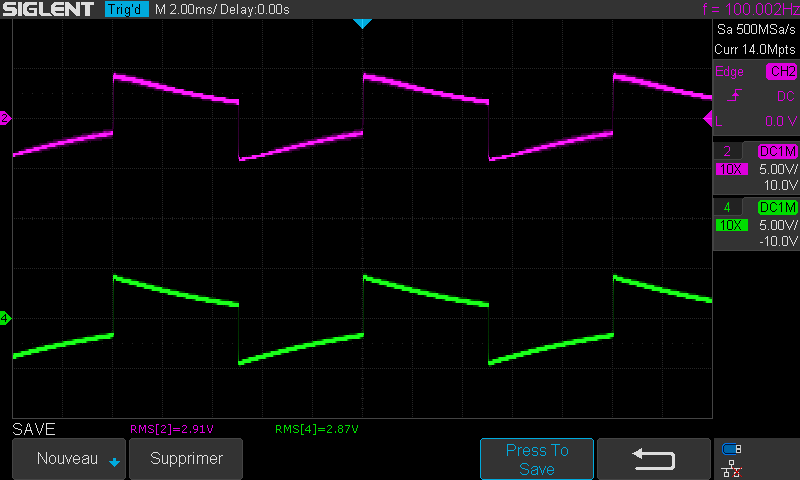
Task: Click the DC trigger coupling label
Action: point(785,96)
